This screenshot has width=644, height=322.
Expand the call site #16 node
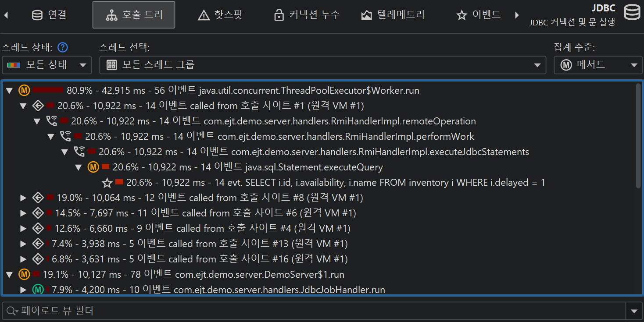coord(24,259)
